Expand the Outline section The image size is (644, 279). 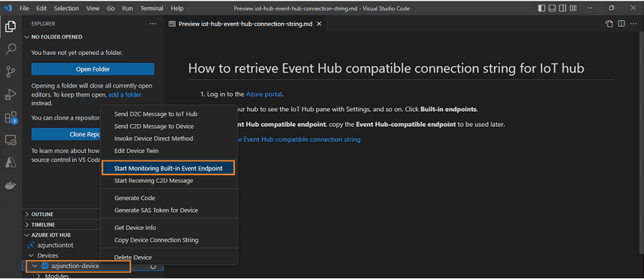point(27,214)
